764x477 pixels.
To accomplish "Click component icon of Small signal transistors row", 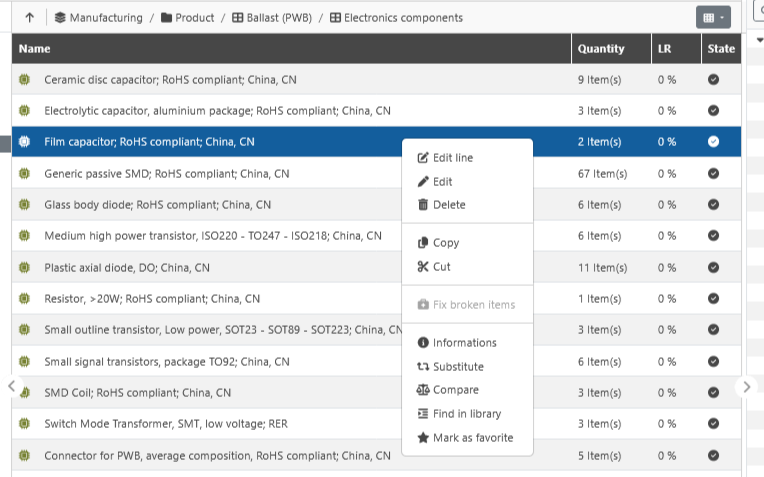I will tap(24, 362).
